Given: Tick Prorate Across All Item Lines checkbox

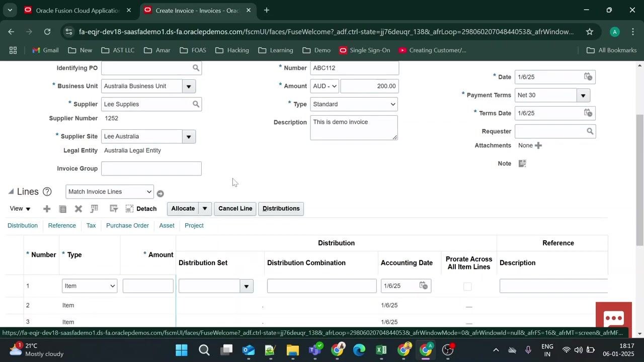Looking at the screenshot, I should [467, 287].
